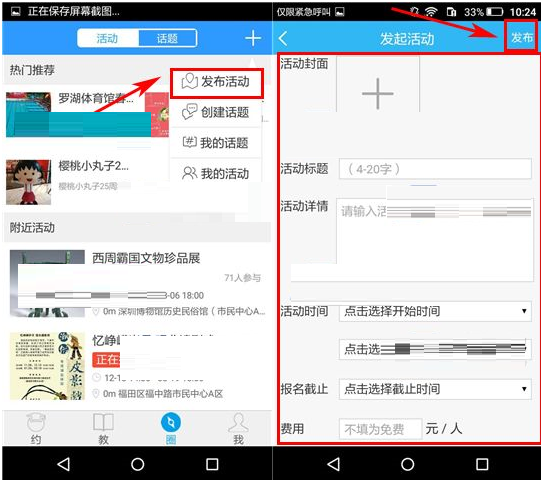
Task: Click the 71人参与 participant count
Action: (x=242, y=278)
